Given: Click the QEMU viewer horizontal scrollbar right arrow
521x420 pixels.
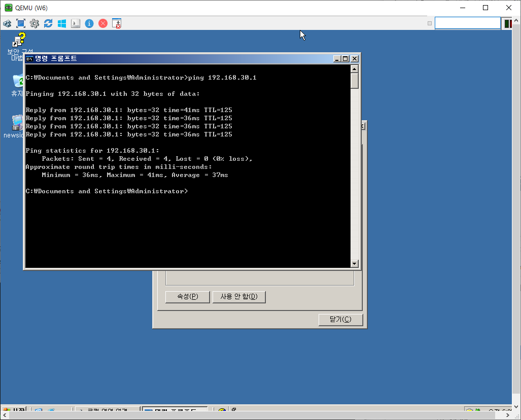Looking at the screenshot, I should [x=507, y=415].
